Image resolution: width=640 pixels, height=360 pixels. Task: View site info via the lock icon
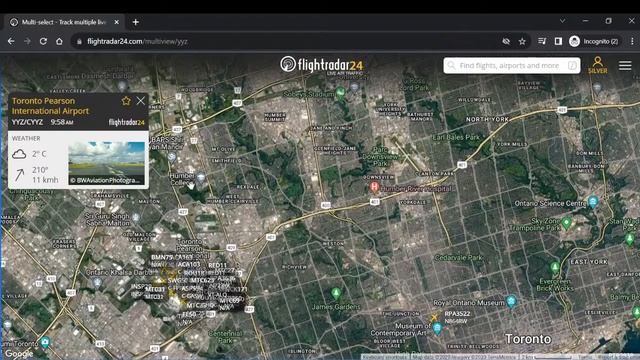[79, 41]
